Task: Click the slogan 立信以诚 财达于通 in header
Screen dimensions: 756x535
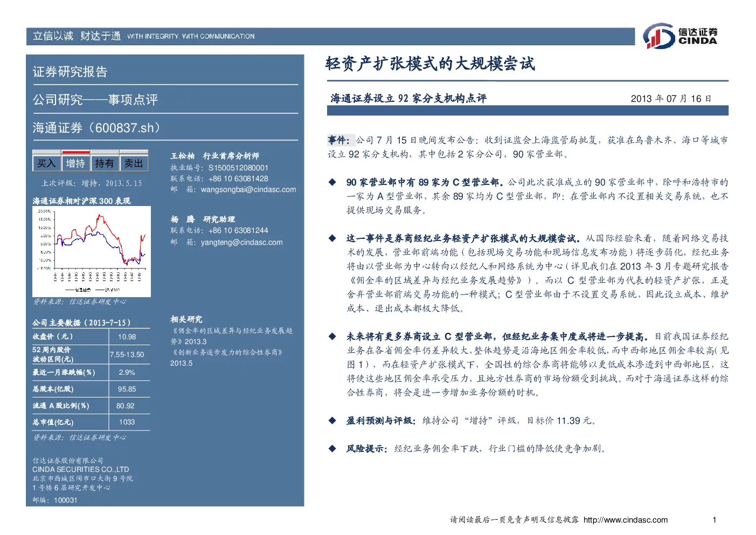Action: [77, 36]
